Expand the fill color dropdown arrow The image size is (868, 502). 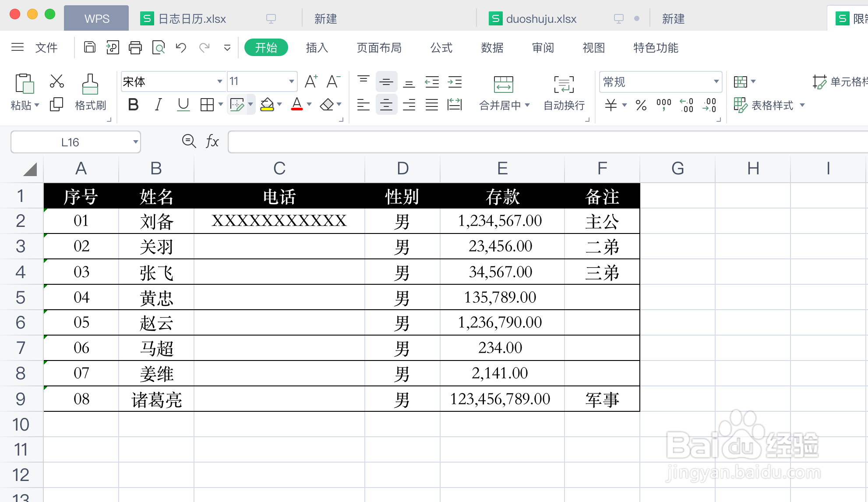tap(279, 104)
